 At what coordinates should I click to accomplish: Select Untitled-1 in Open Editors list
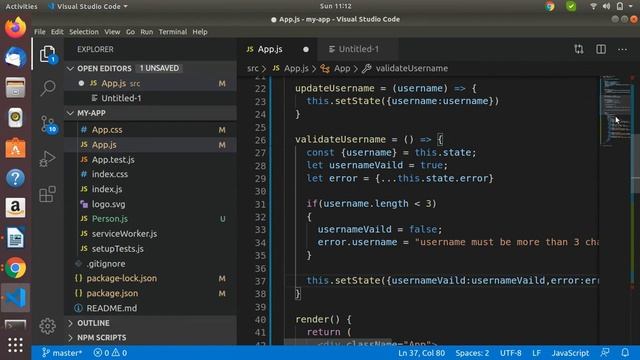pos(150,98)
